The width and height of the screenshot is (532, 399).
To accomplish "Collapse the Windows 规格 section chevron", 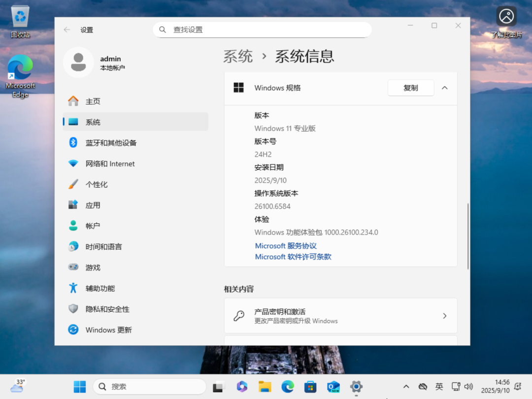I will [x=444, y=88].
